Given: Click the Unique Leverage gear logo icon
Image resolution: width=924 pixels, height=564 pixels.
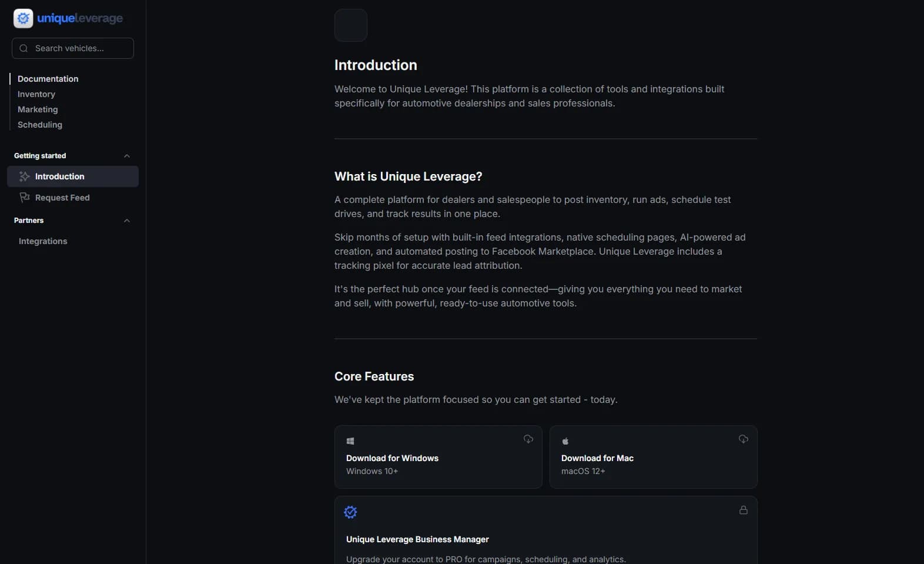Looking at the screenshot, I should tap(24, 18).
